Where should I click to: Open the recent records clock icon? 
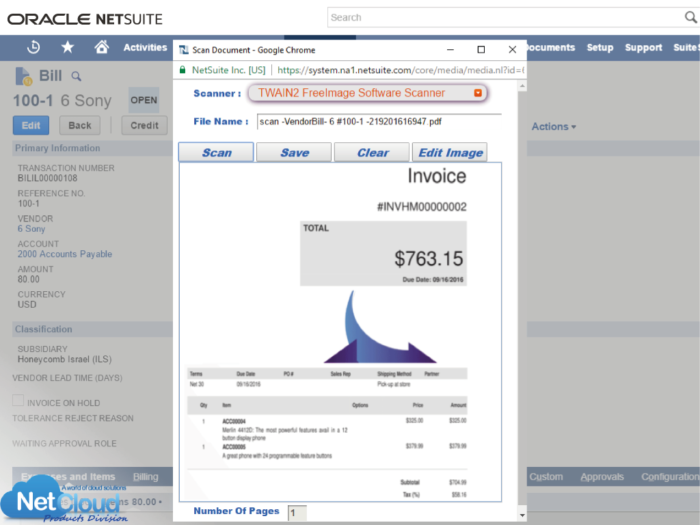point(33,47)
